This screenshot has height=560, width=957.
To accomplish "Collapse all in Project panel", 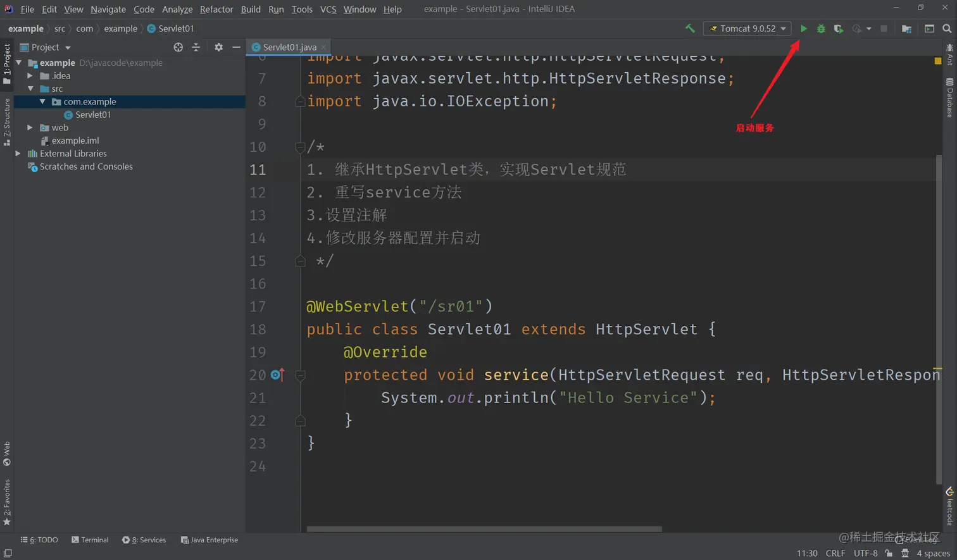I will (x=196, y=47).
